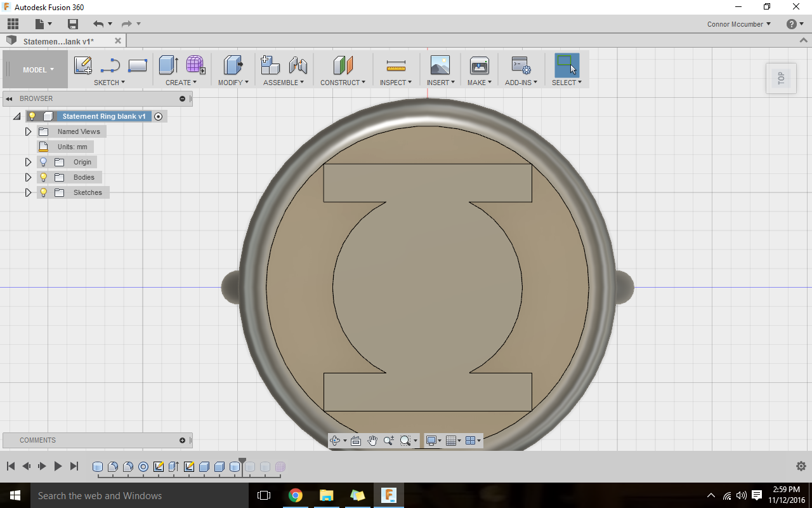Open the MODIFY menu
Image resolution: width=812 pixels, height=508 pixels.
[x=233, y=83]
